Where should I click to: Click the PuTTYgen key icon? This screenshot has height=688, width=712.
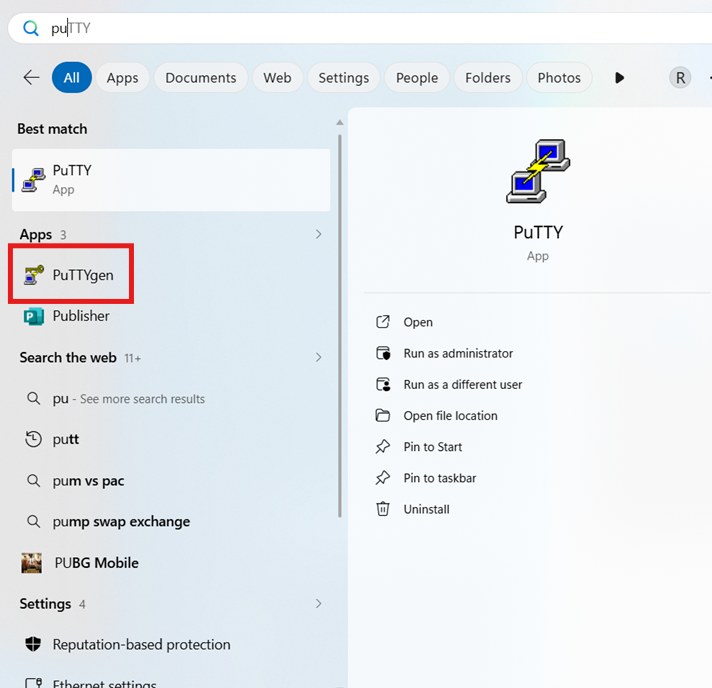tap(34, 275)
